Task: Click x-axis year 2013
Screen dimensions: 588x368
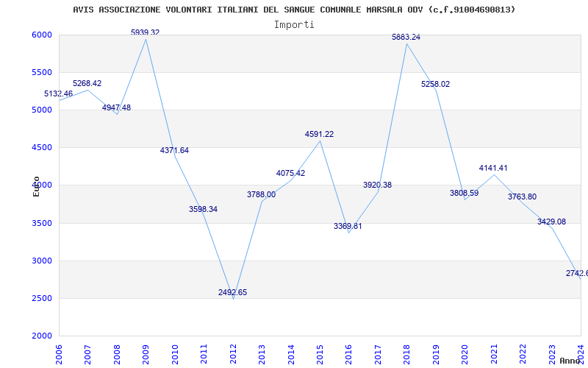Action: click(262, 354)
